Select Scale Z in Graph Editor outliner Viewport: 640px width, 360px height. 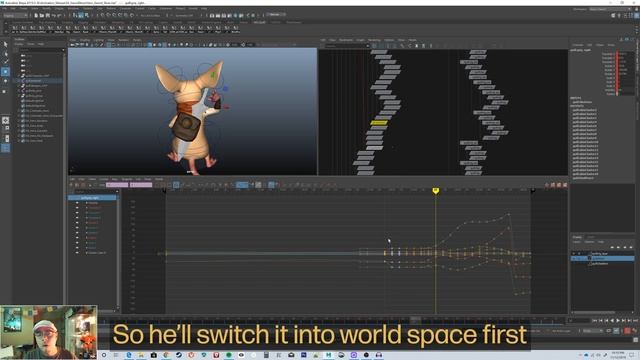(93, 248)
